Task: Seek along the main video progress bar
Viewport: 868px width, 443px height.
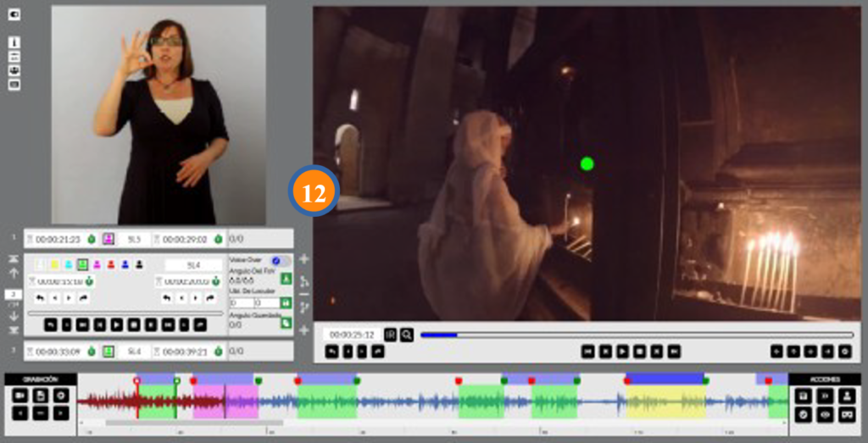Action: click(x=636, y=335)
